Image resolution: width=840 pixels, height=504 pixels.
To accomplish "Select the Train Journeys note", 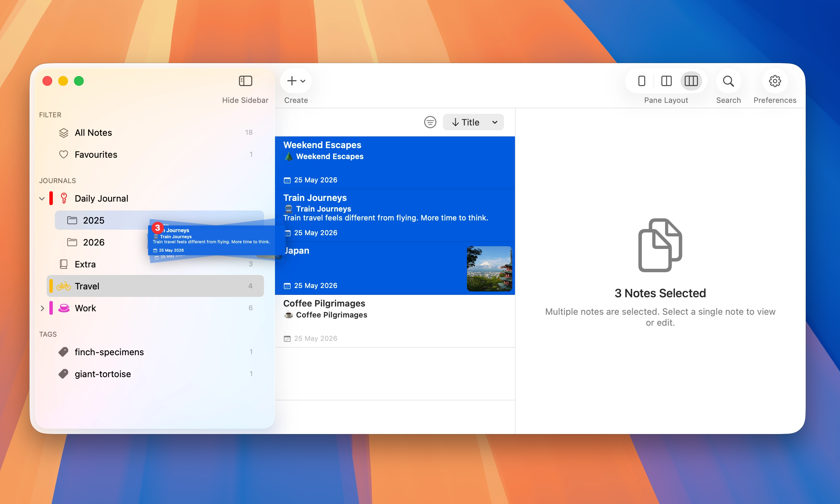I will point(395,216).
